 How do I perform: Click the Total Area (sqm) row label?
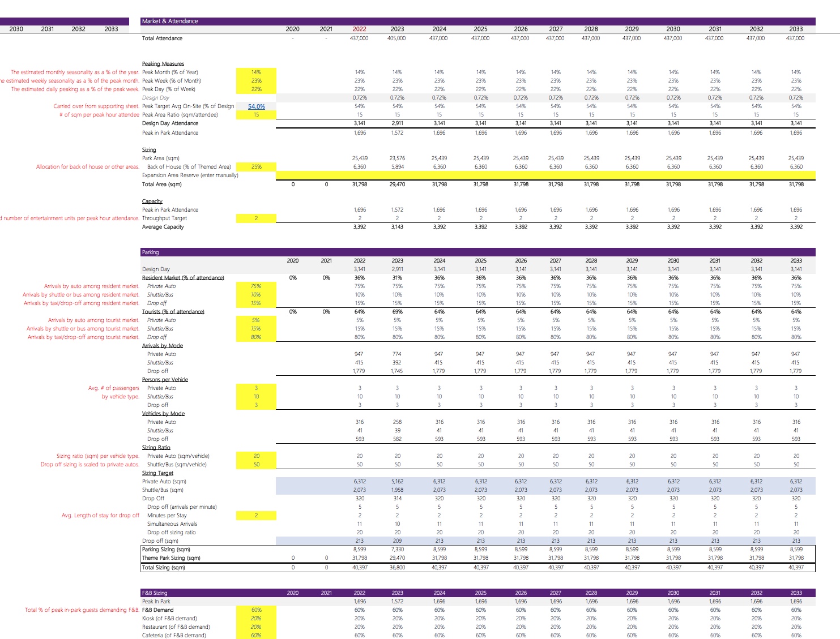[x=162, y=185]
